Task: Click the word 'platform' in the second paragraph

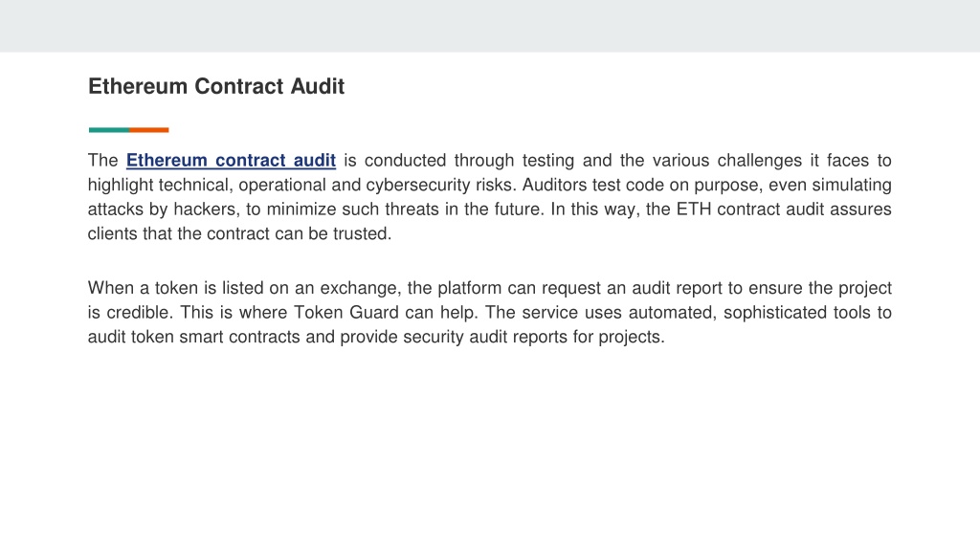Action: click(x=469, y=288)
